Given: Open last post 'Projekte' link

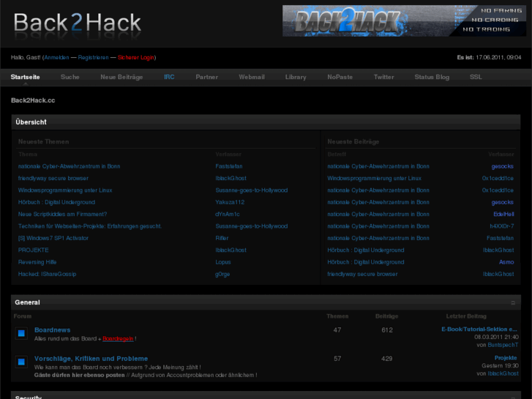Looking at the screenshot, I should point(506,358).
